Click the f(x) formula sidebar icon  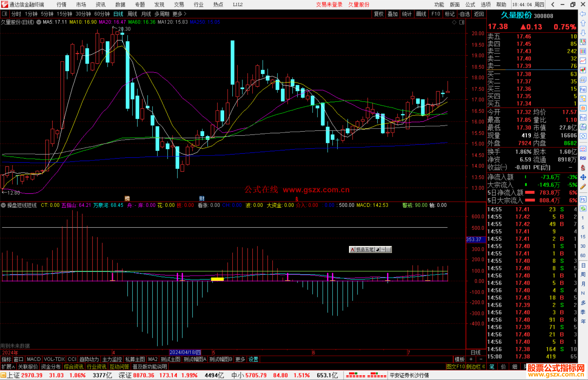(x=583, y=127)
